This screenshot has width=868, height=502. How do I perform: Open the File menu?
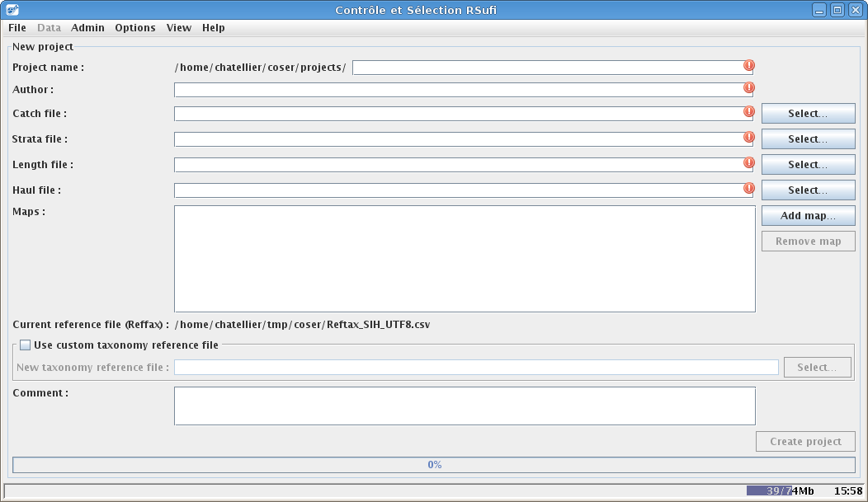17,28
